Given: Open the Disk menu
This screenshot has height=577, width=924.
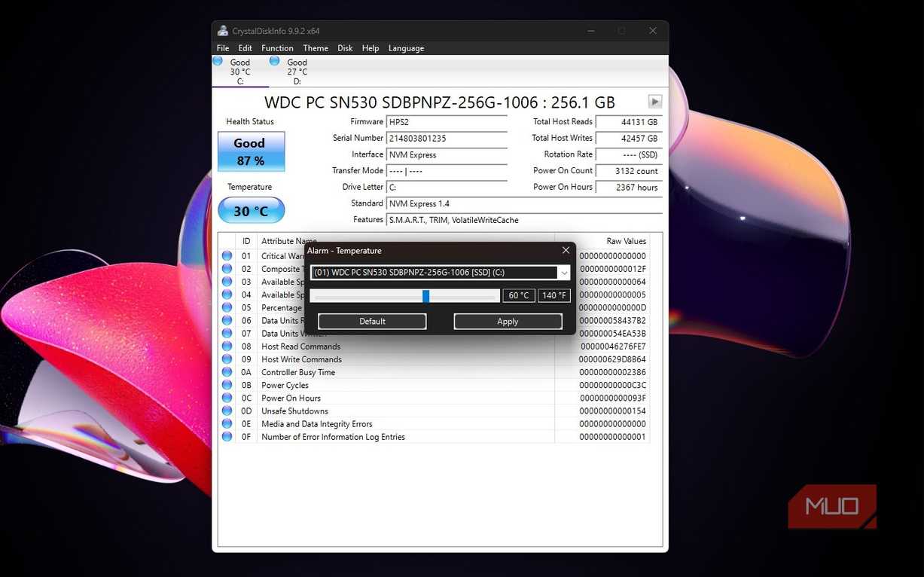Looking at the screenshot, I should coord(345,48).
